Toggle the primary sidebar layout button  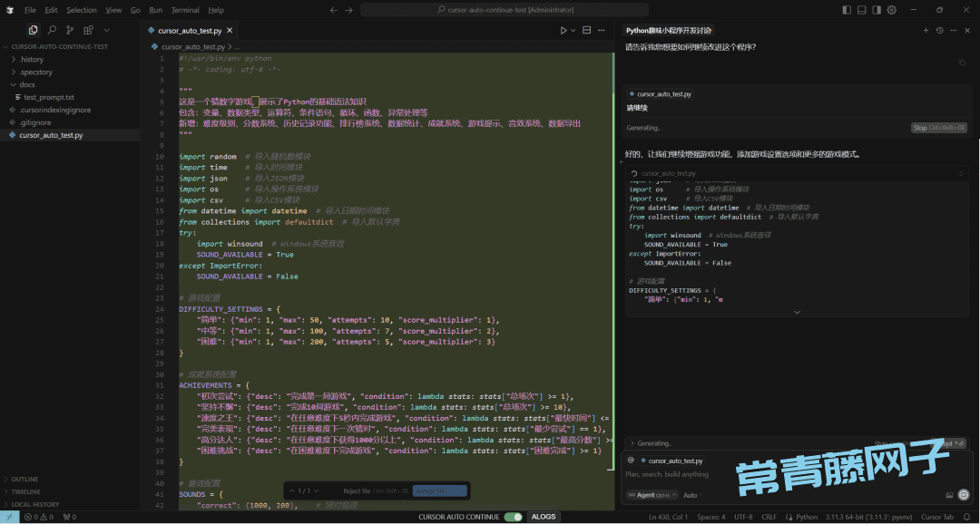point(847,10)
